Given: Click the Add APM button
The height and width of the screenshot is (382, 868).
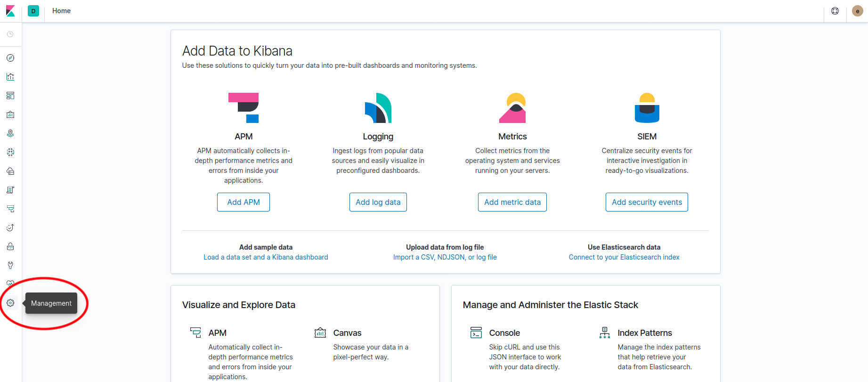Looking at the screenshot, I should click(x=243, y=202).
